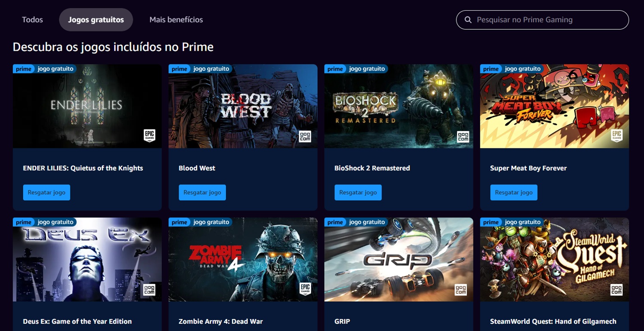Click the Super Meat Boy Forever title text
This screenshot has width=644, height=331.
[529, 168]
